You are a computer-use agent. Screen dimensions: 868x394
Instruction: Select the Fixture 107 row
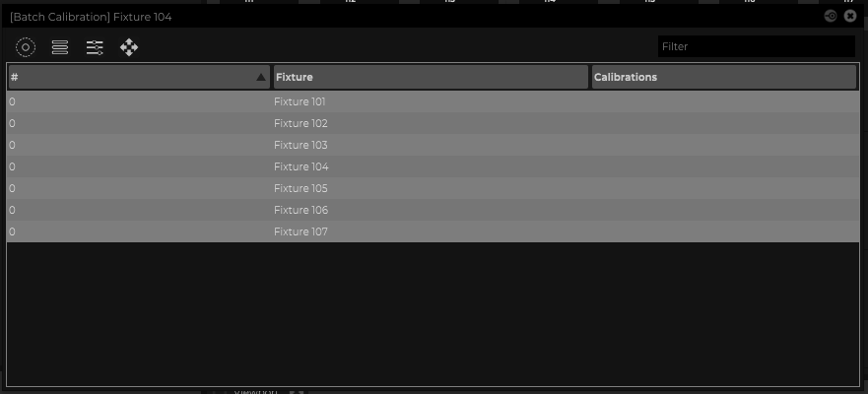(300, 231)
